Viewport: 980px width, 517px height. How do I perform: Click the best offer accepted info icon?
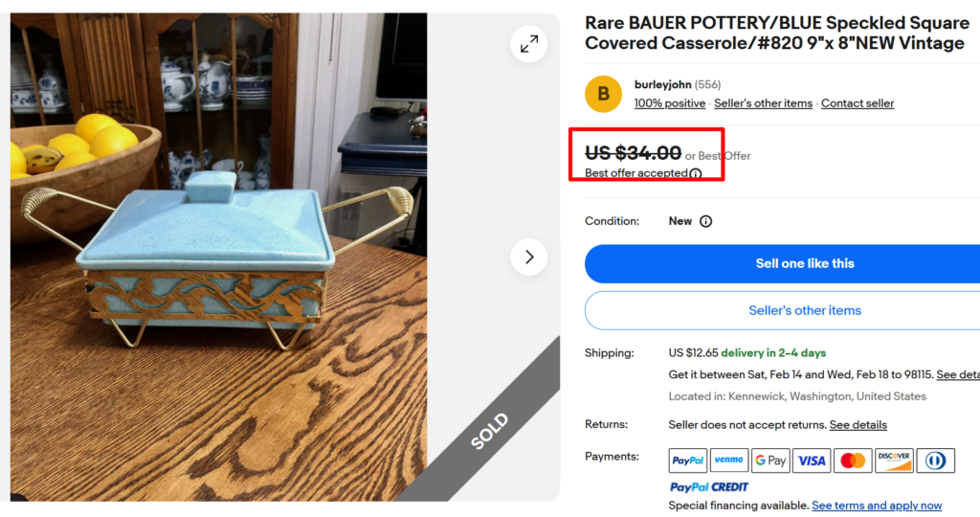(696, 174)
